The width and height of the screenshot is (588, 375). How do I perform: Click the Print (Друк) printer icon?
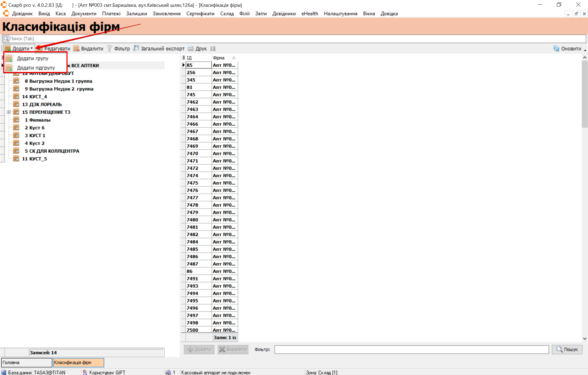point(191,49)
